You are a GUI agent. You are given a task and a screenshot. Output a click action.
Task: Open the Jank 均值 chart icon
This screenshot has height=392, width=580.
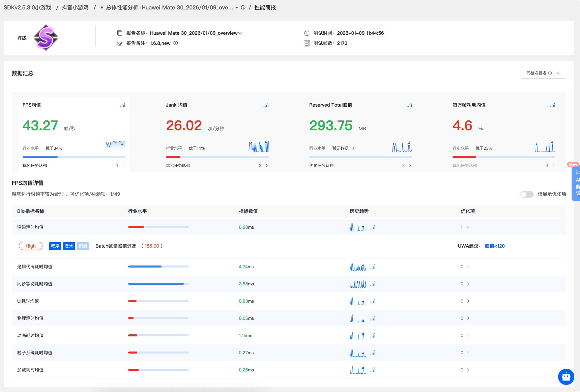tap(266, 105)
